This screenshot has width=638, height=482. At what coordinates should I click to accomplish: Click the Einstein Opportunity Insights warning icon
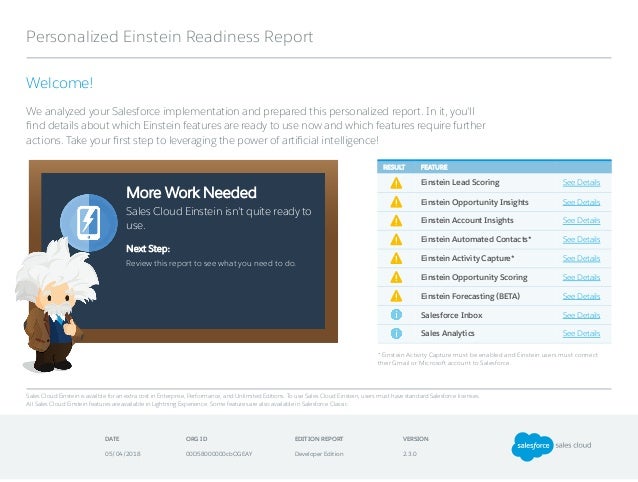(x=396, y=202)
